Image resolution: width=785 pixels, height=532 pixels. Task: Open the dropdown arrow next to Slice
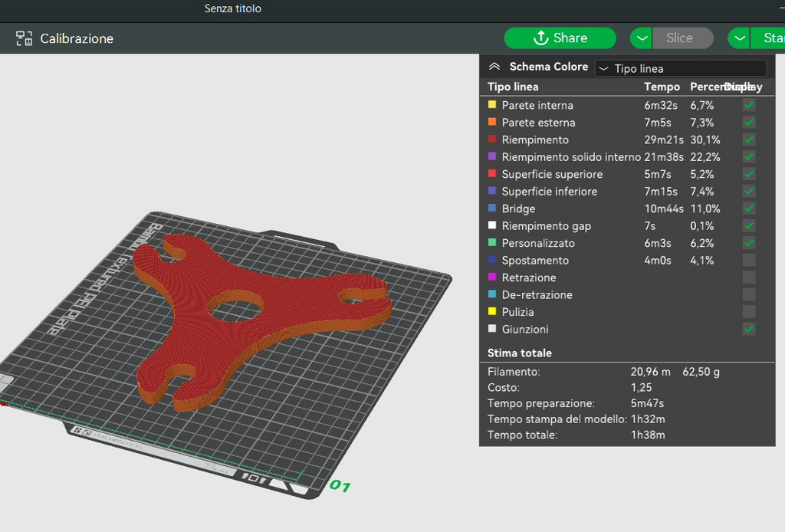pyautogui.click(x=642, y=38)
